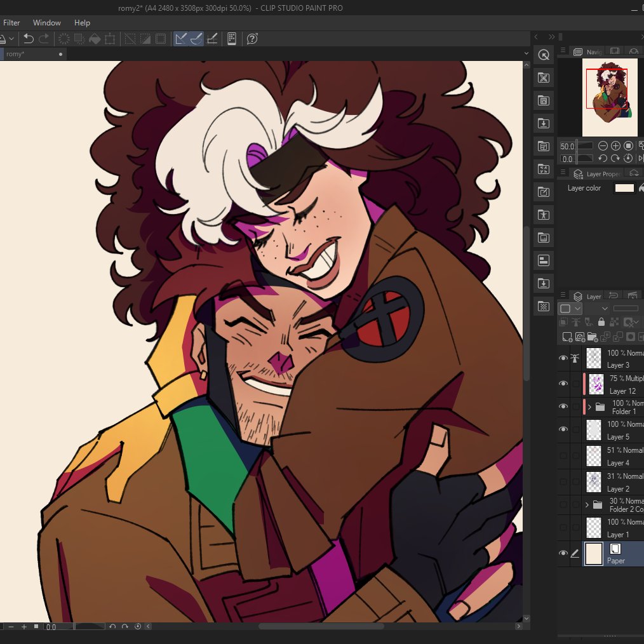This screenshot has height=644, width=644.
Task: Expand Folder 2 Copy in the layer list
Action: [588, 505]
